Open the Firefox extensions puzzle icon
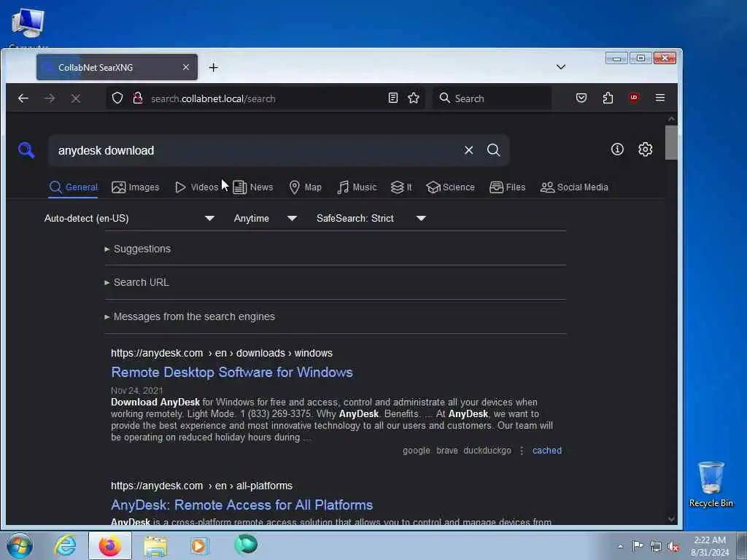 608,98
